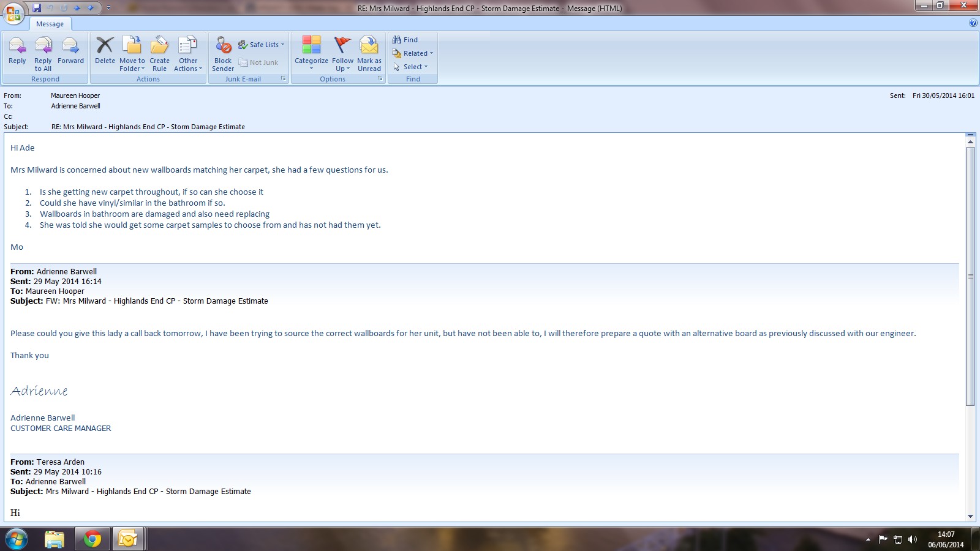Open the Categorize color menu
Viewport: 980px width, 551px height.
click(311, 54)
